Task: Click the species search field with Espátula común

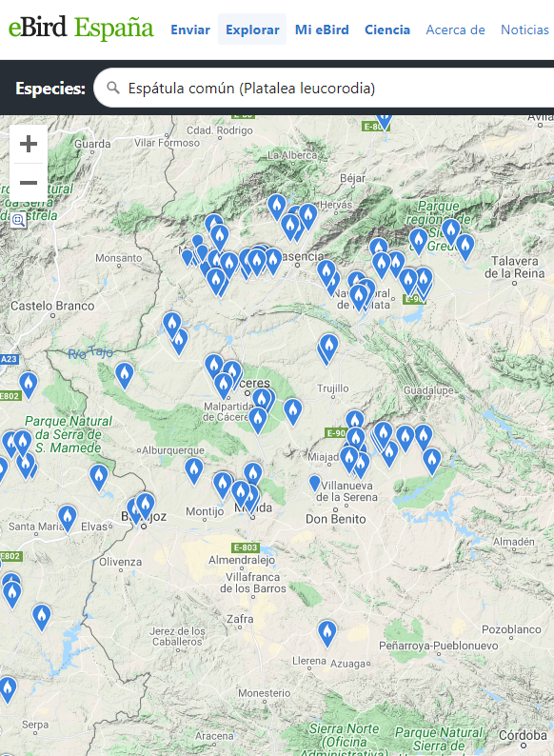Action: [x=324, y=88]
